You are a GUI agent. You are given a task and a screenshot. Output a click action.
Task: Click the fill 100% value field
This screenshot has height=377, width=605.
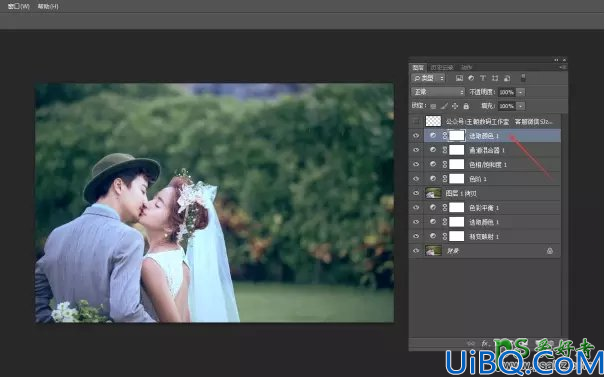click(x=506, y=106)
